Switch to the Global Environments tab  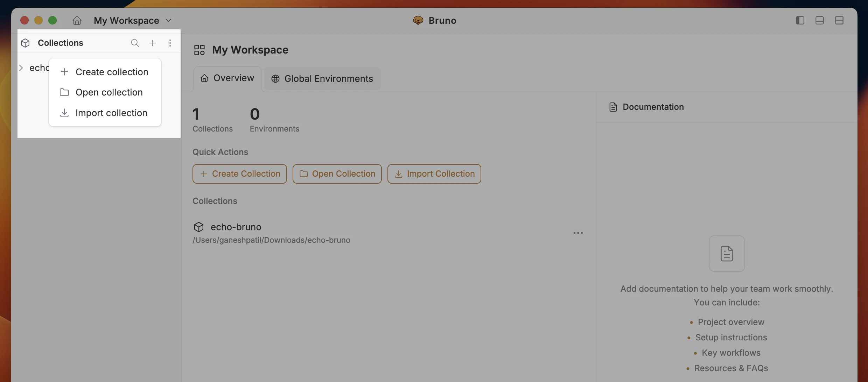pyautogui.click(x=322, y=78)
